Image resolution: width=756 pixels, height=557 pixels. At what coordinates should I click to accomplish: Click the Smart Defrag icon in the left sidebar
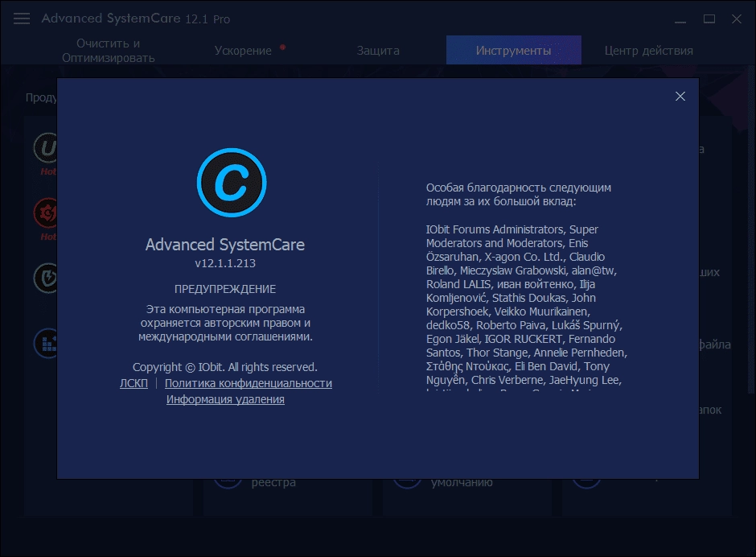[45, 343]
